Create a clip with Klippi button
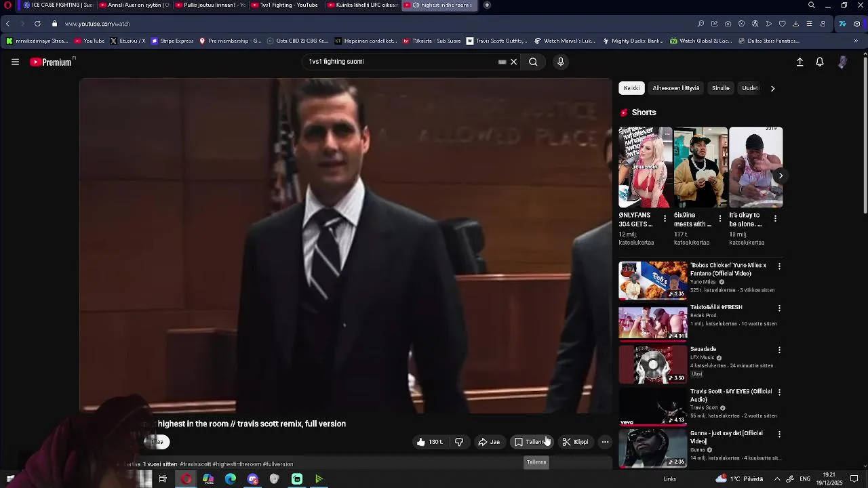This screenshot has height=488, width=868. (575, 442)
